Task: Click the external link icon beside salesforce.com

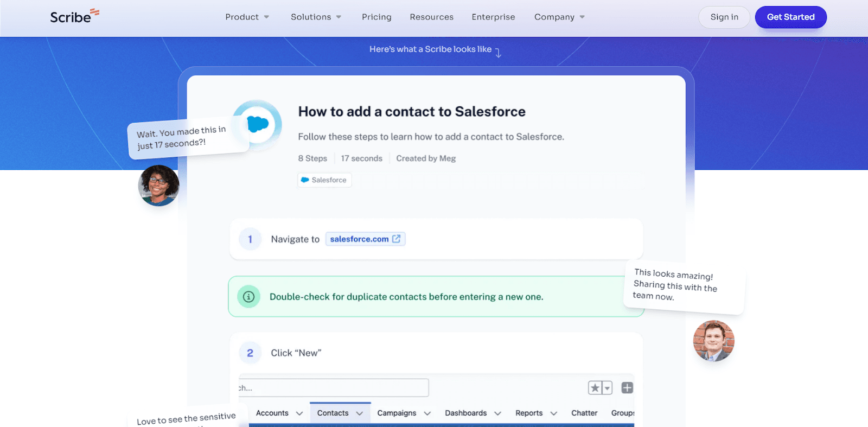Action: coord(397,239)
